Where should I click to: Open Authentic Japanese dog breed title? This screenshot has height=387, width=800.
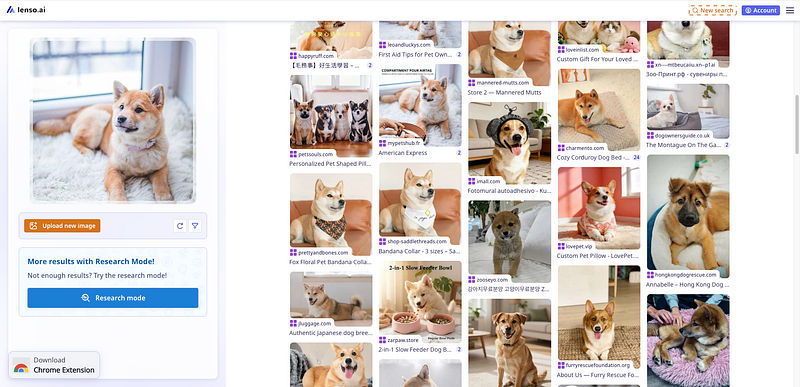(x=331, y=333)
